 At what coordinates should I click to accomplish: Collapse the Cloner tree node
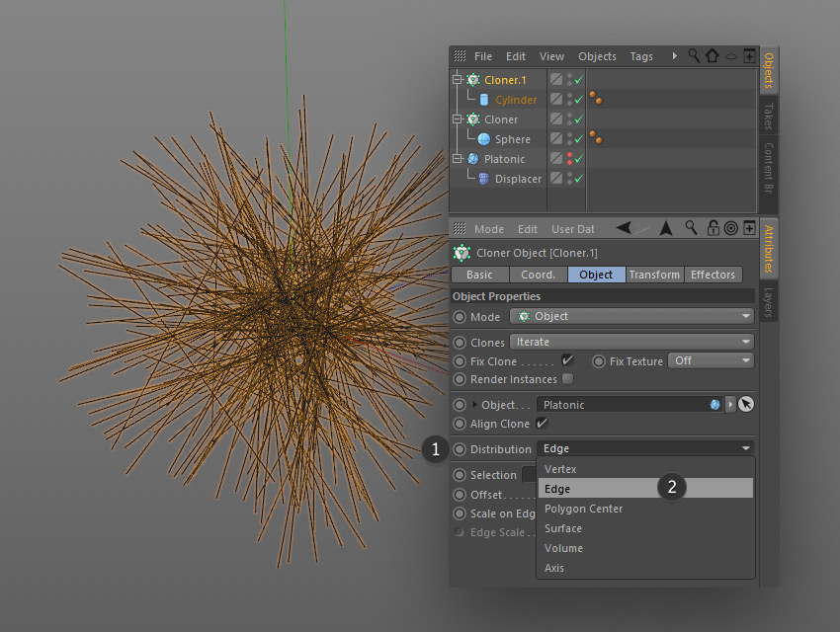point(457,119)
